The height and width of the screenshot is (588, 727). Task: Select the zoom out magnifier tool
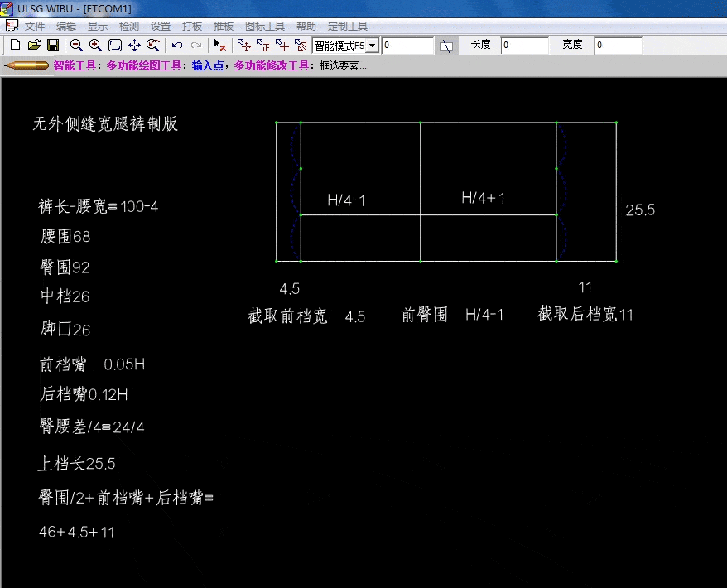(x=76, y=46)
